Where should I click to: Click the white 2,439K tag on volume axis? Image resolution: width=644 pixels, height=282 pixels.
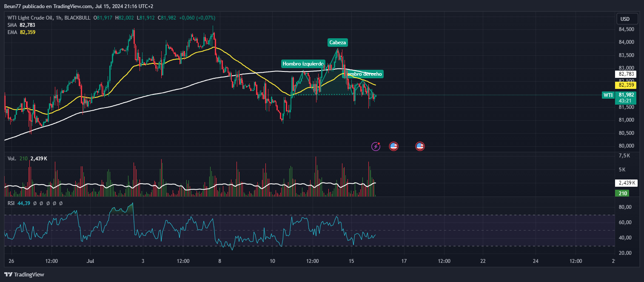[x=626, y=183]
